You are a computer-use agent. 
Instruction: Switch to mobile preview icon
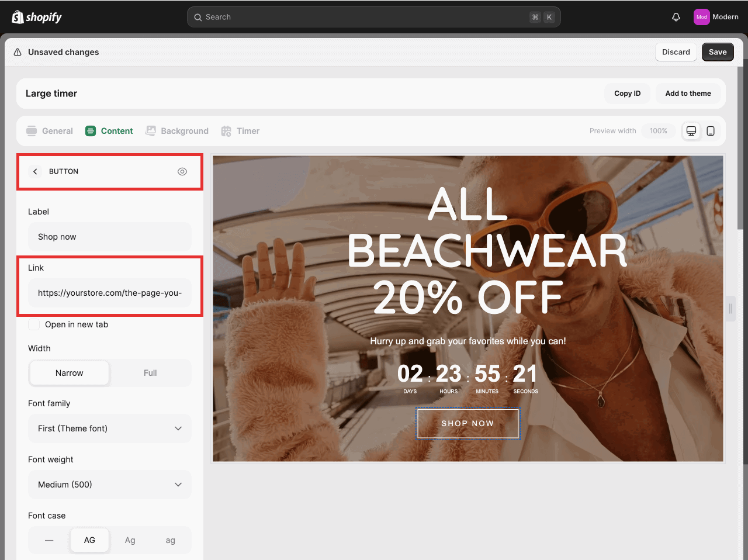(x=711, y=131)
